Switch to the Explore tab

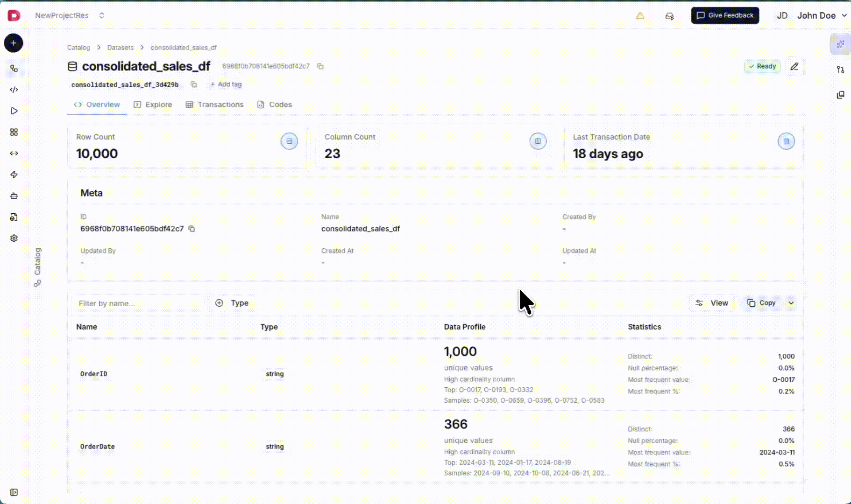(x=153, y=105)
